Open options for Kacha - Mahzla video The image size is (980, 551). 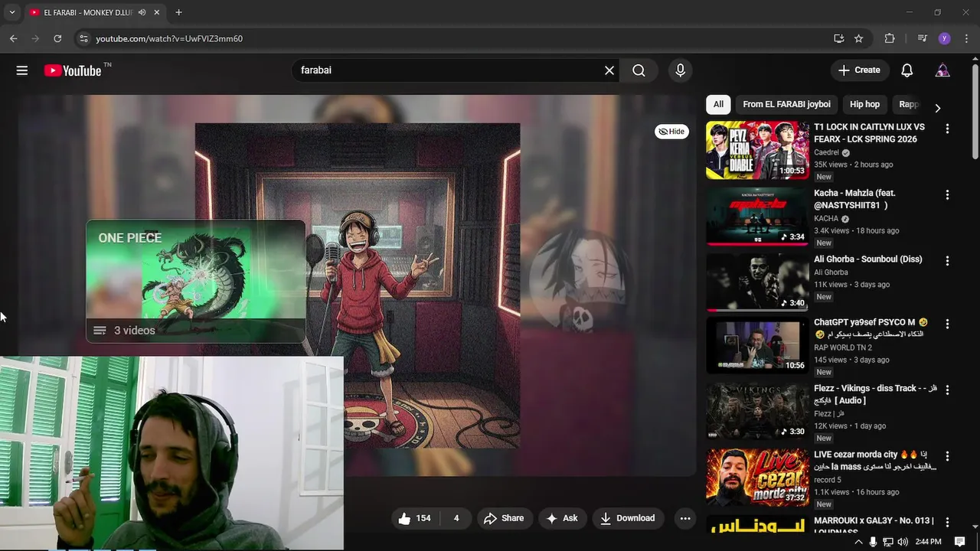(x=947, y=195)
